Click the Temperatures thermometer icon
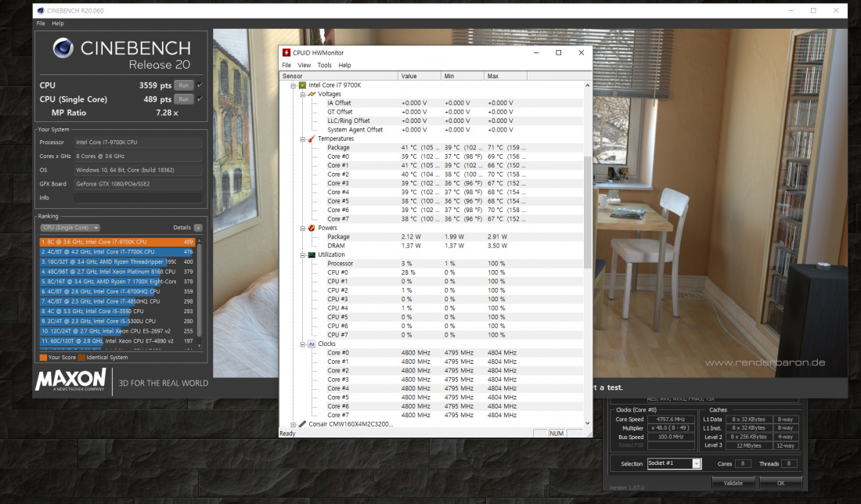Image resolution: width=861 pixels, height=504 pixels. tap(311, 139)
